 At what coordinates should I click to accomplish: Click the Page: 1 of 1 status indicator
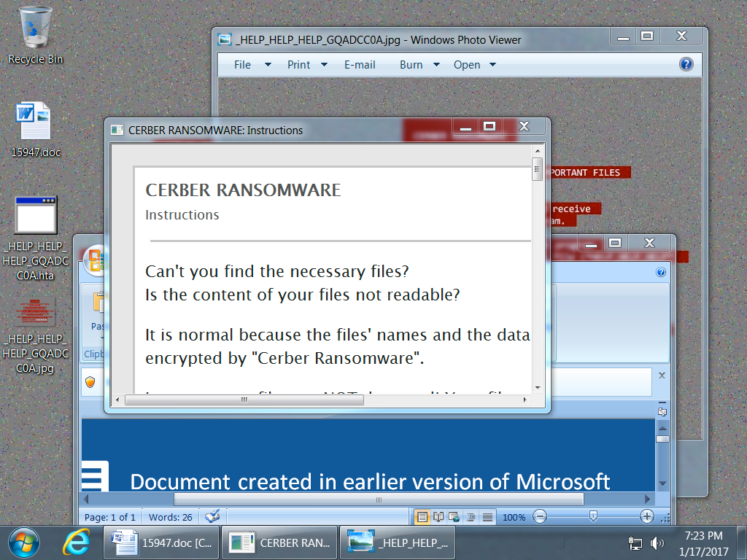(x=110, y=517)
